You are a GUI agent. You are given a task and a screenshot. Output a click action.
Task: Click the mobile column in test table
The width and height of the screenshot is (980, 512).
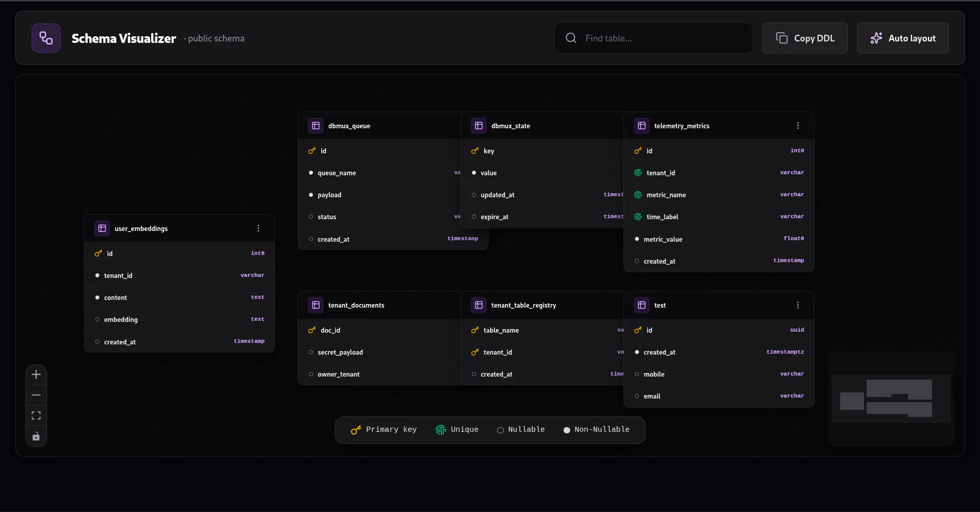pyautogui.click(x=719, y=374)
